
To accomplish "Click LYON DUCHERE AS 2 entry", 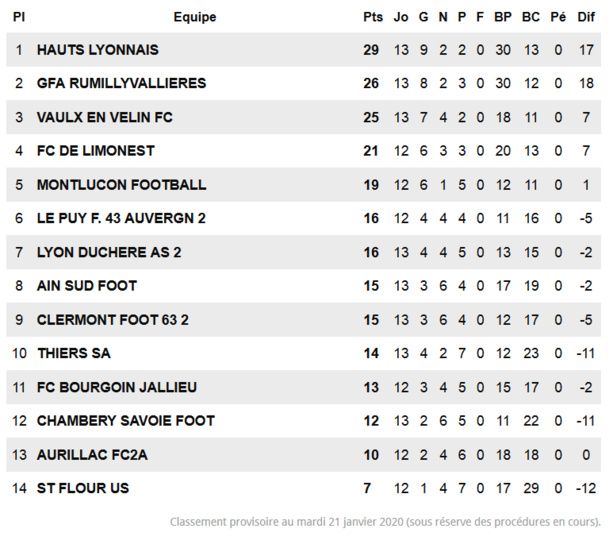I will 109,253.
